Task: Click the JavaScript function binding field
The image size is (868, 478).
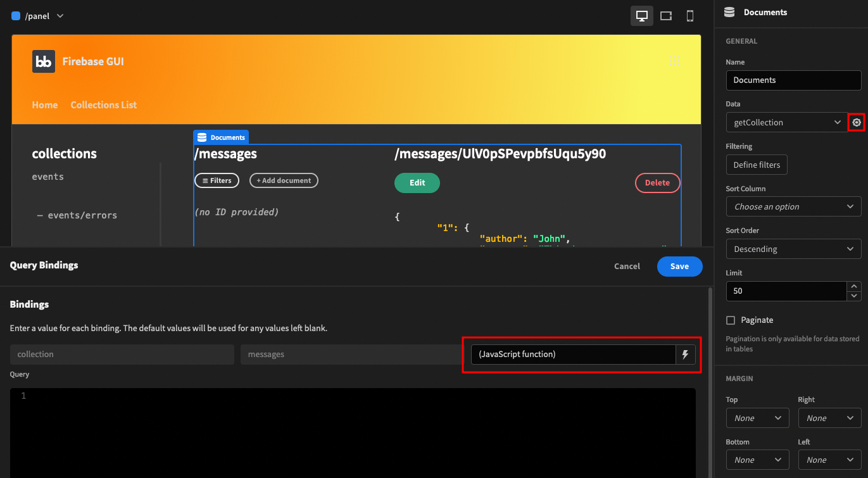Action: [x=573, y=355]
